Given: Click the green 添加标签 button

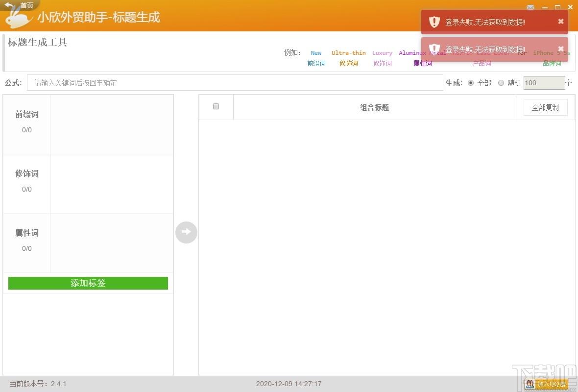Looking at the screenshot, I should [x=88, y=283].
